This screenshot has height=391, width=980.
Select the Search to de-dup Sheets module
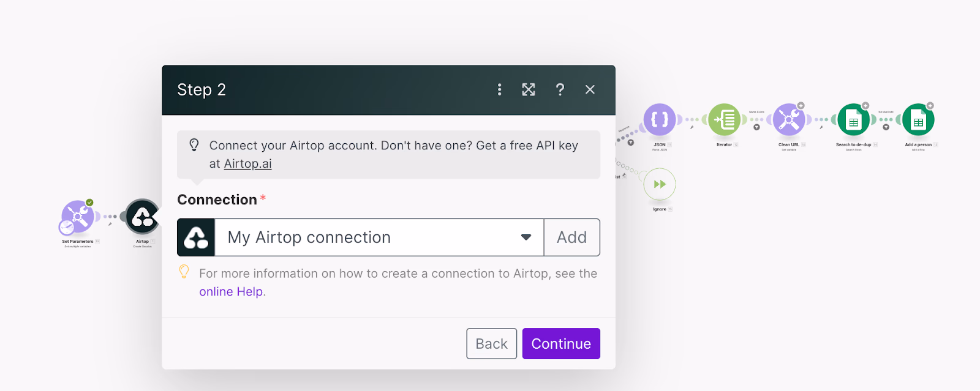point(853,119)
